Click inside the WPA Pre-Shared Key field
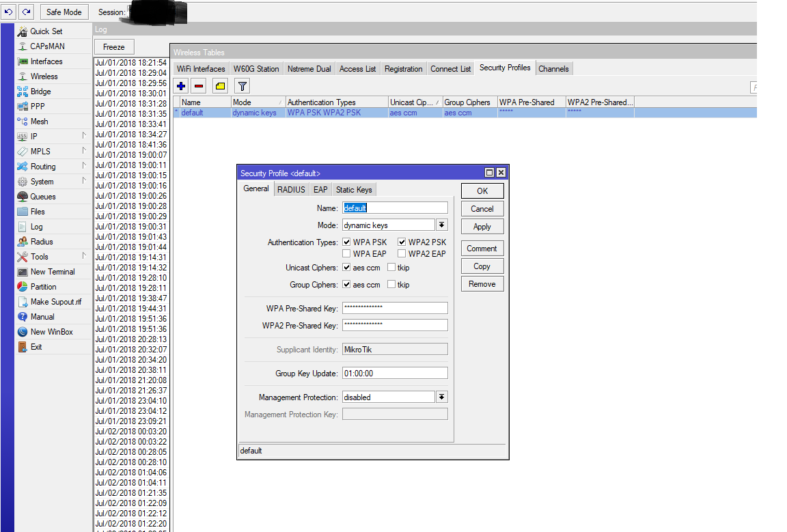The height and width of the screenshot is (532, 787). [x=395, y=307]
